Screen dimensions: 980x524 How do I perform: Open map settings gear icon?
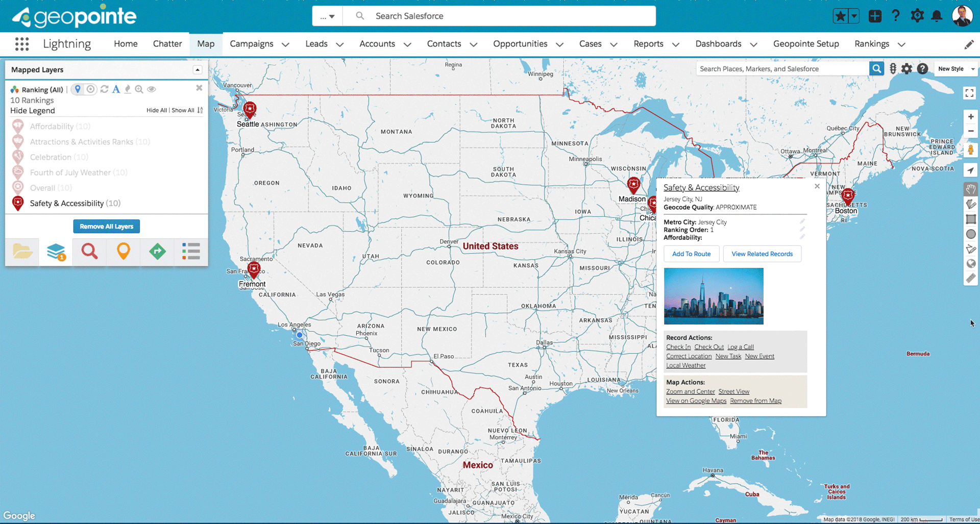906,68
